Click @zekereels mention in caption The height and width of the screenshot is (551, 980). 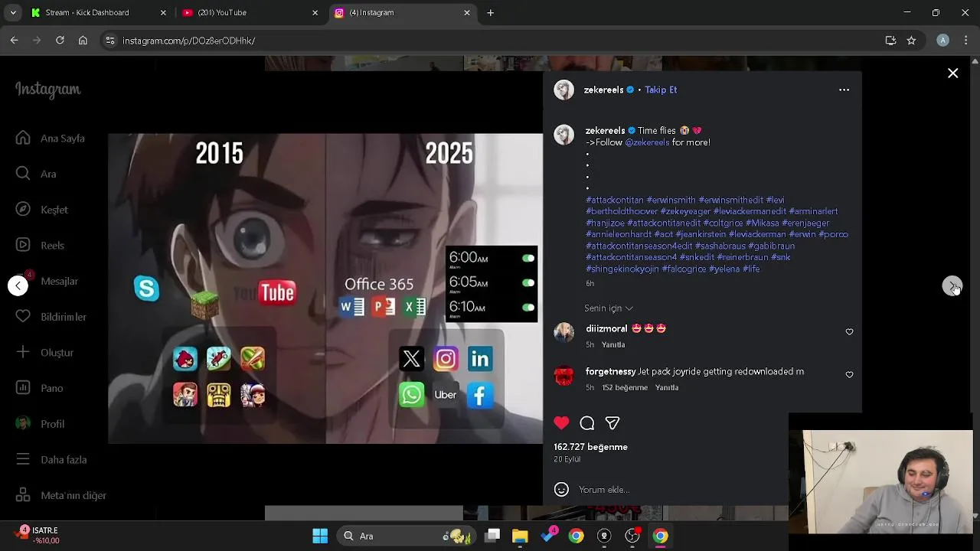pyautogui.click(x=647, y=142)
